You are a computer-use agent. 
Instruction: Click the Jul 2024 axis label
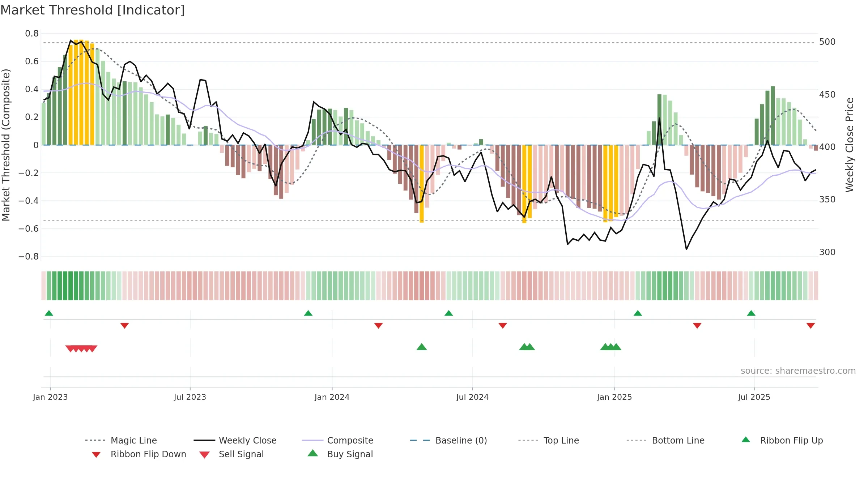(x=472, y=397)
